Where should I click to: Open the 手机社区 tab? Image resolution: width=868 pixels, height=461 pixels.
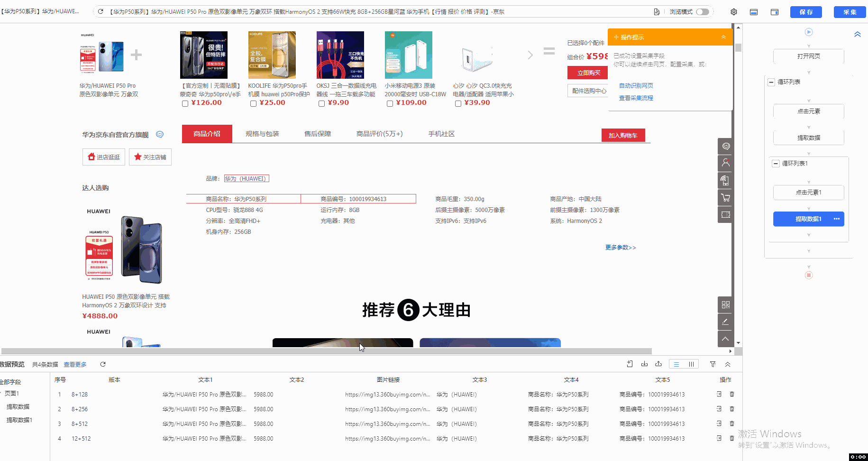(441, 134)
